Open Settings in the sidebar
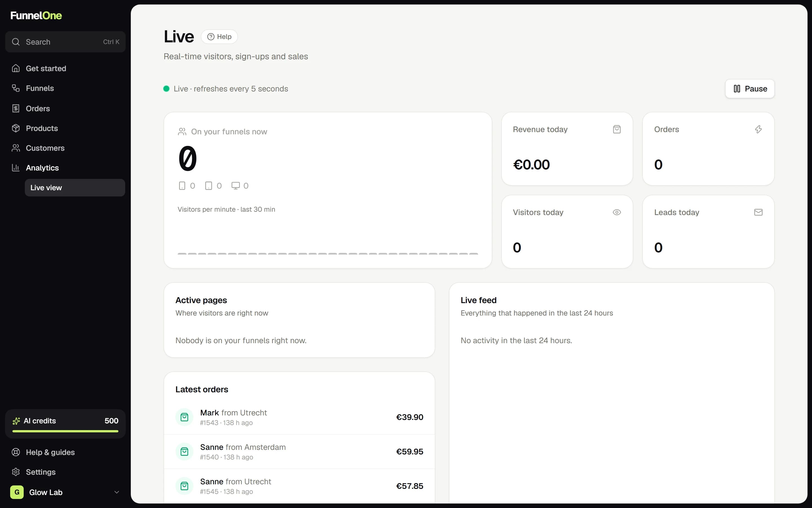 click(65, 472)
